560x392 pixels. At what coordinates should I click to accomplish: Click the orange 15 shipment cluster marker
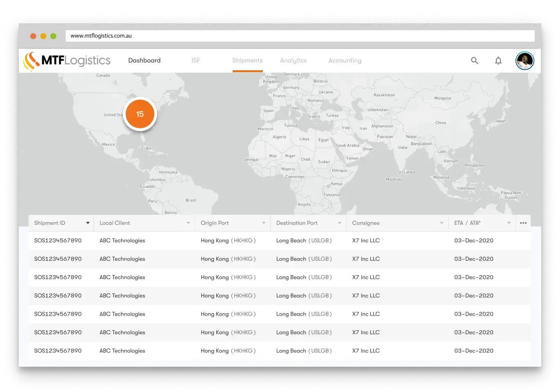[140, 114]
